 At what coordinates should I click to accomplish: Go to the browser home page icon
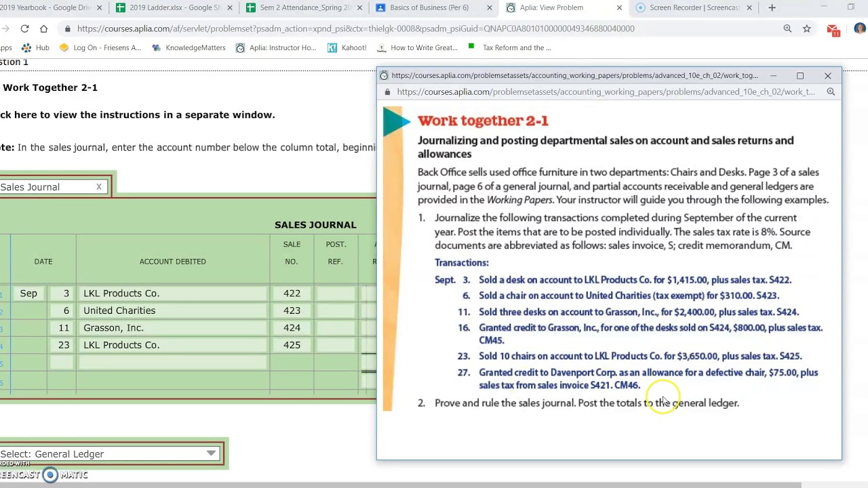click(x=43, y=28)
